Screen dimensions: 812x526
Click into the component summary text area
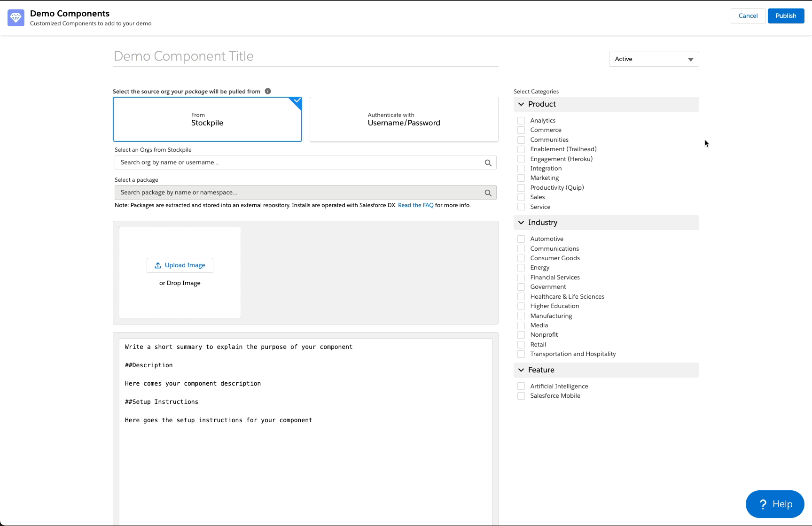tap(305, 431)
